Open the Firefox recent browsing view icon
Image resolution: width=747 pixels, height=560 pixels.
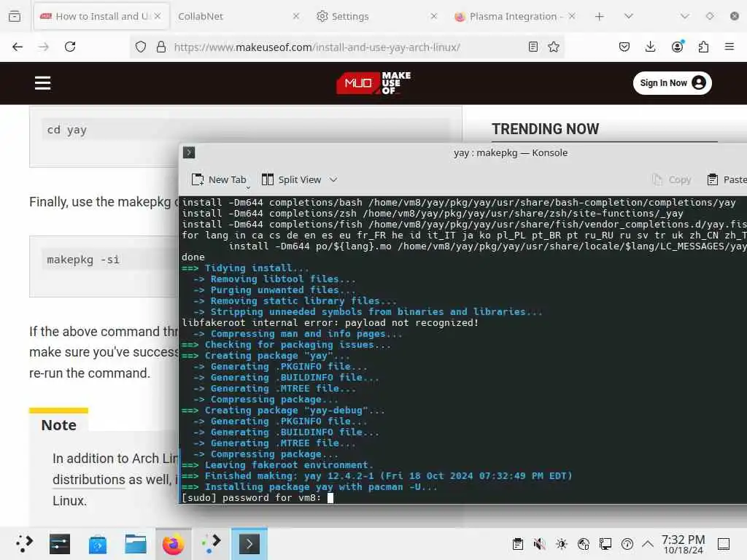click(15, 16)
